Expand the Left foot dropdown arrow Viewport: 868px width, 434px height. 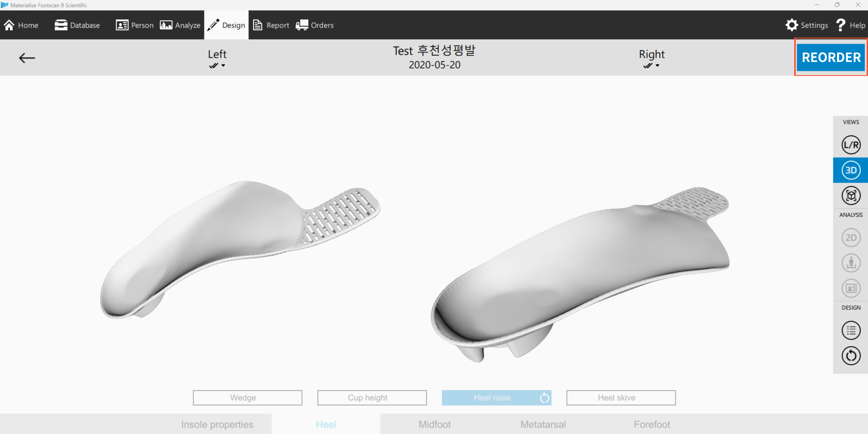pyautogui.click(x=223, y=66)
